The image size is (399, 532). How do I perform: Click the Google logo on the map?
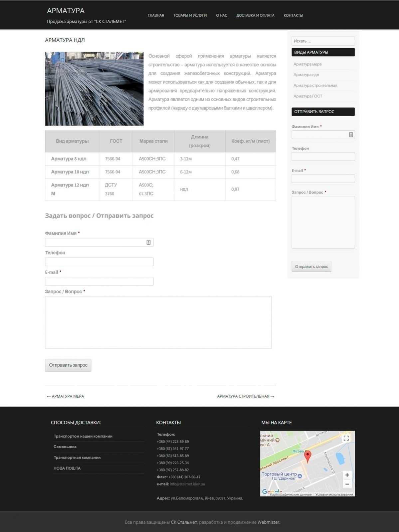point(272,492)
